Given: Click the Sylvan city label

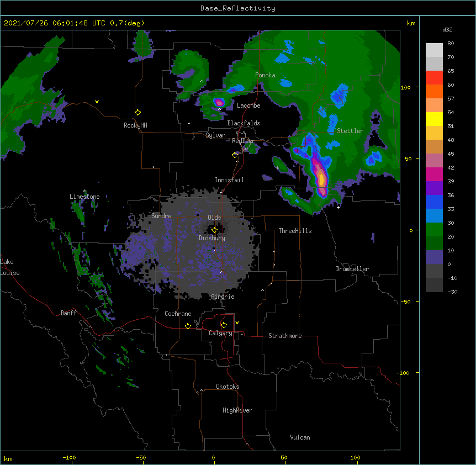Looking at the screenshot, I should [215, 135].
